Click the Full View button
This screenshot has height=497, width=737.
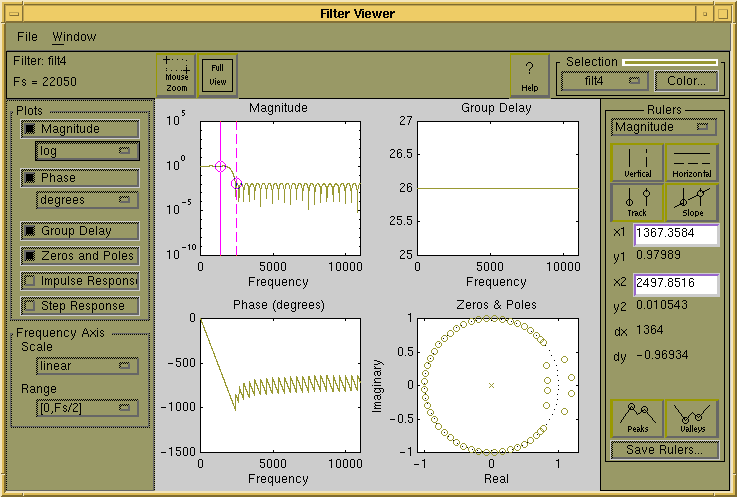(x=218, y=75)
